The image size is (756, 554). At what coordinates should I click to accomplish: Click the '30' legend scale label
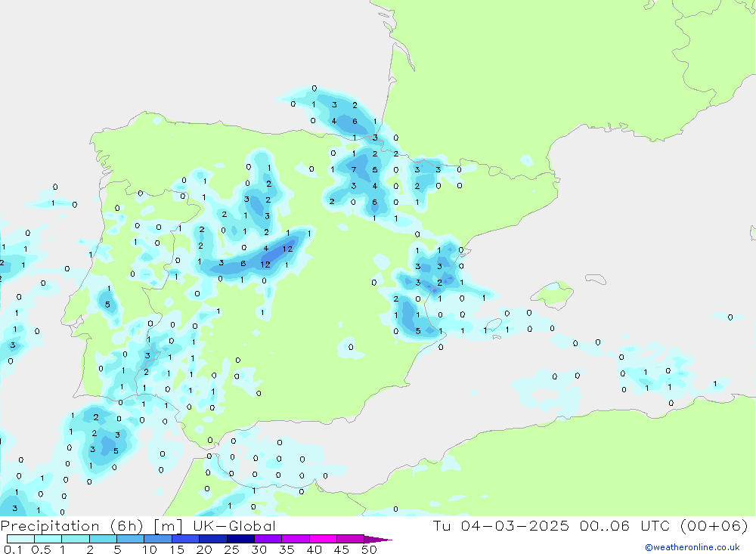tap(259, 549)
